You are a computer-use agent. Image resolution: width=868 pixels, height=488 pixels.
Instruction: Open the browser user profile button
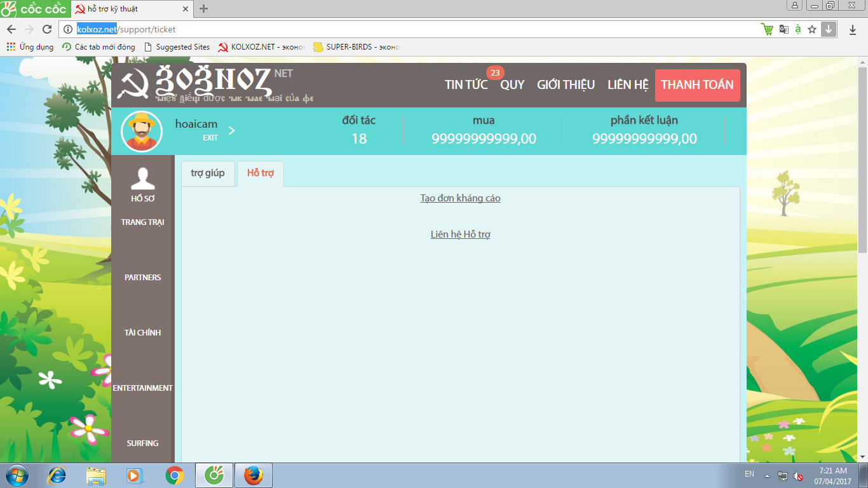click(x=795, y=5)
